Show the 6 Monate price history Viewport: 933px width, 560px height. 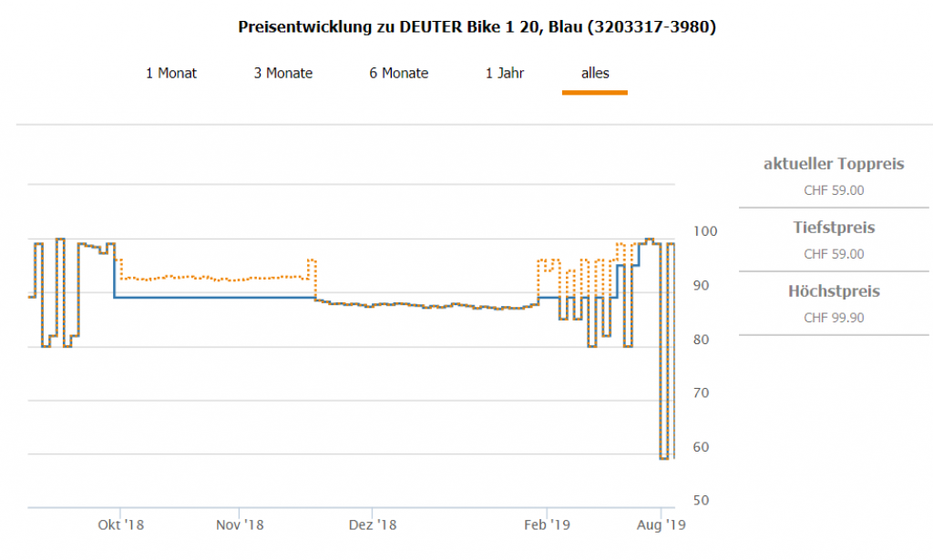398,73
